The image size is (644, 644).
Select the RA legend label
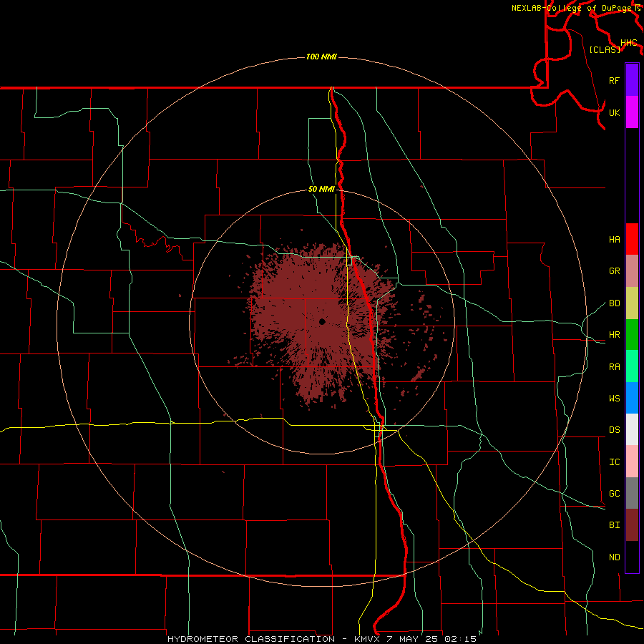pyautogui.click(x=614, y=367)
